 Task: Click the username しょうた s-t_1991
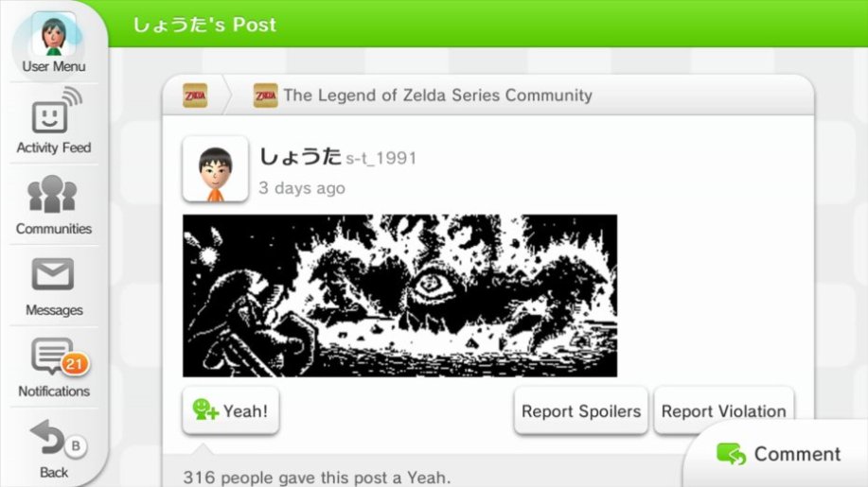(x=338, y=157)
